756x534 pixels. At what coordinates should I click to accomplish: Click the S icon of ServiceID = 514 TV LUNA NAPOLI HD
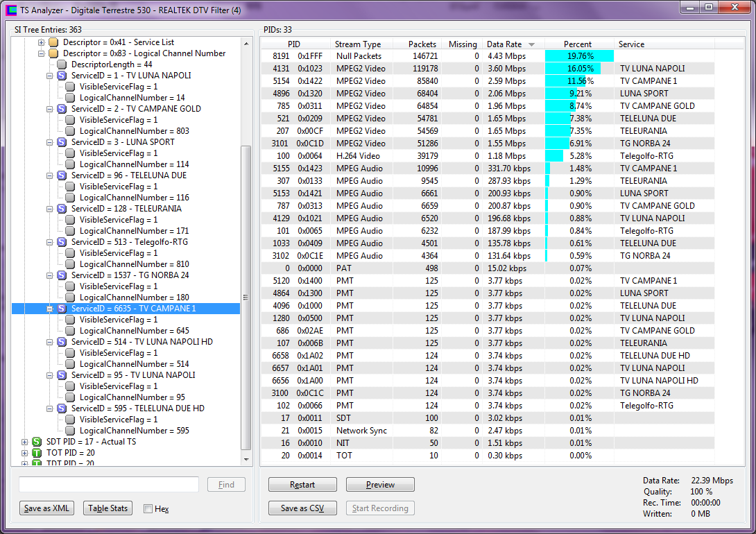[x=62, y=342]
